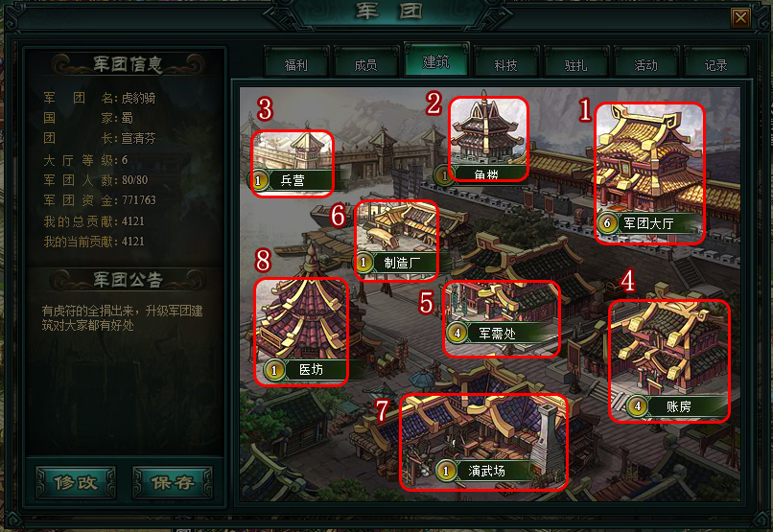Viewport: 773px width, 532px height.
Task: Close the 军团 legion window
Action: [x=740, y=19]
